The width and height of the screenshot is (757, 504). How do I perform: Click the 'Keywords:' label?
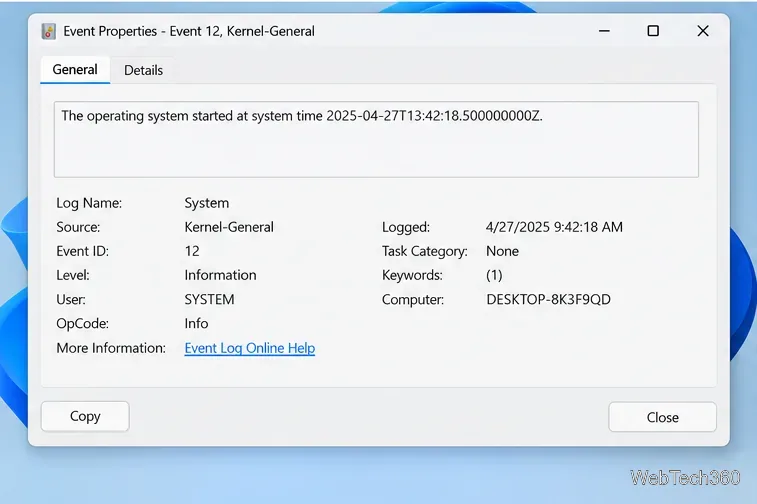[x=412, y=275]
